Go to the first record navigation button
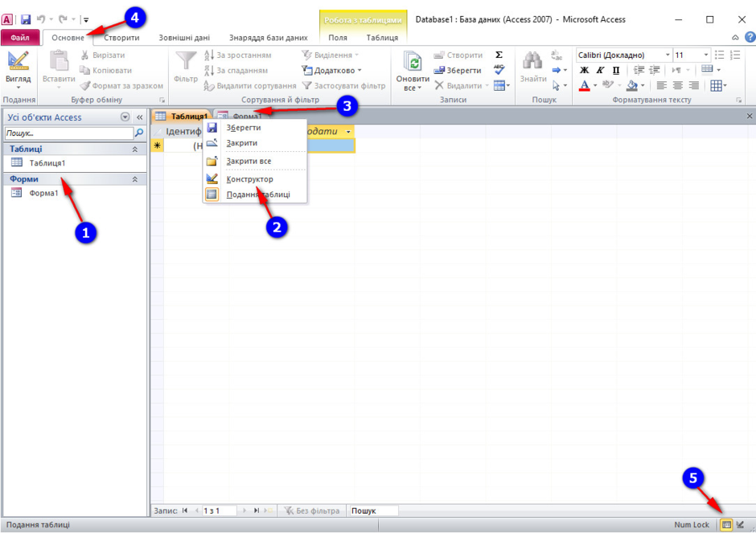 (x=185, y=510)
